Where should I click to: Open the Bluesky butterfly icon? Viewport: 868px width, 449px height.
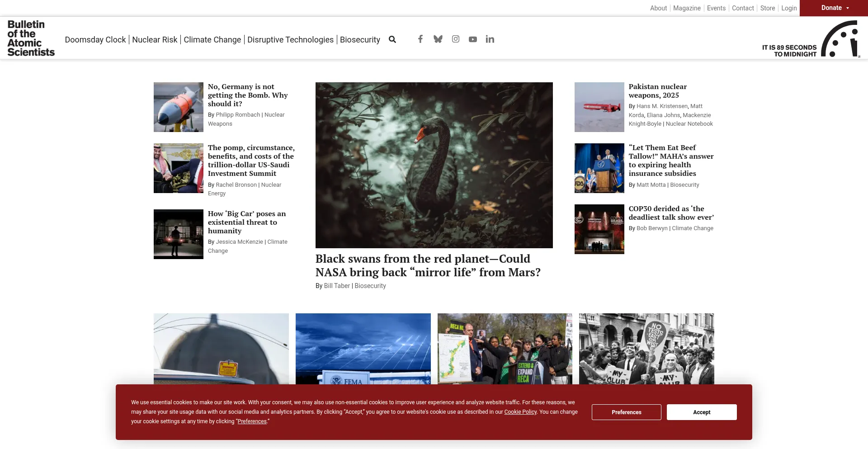(438, 39)
